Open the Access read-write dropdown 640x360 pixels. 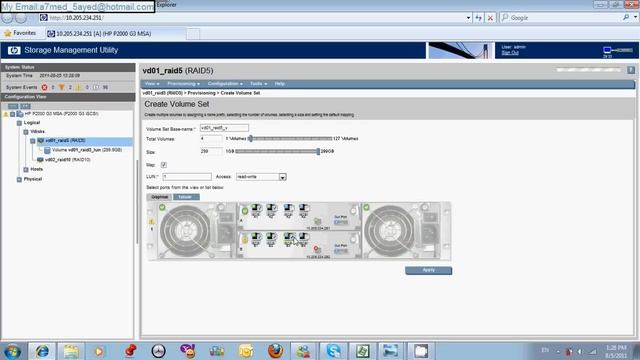click(x=282, y=177)
